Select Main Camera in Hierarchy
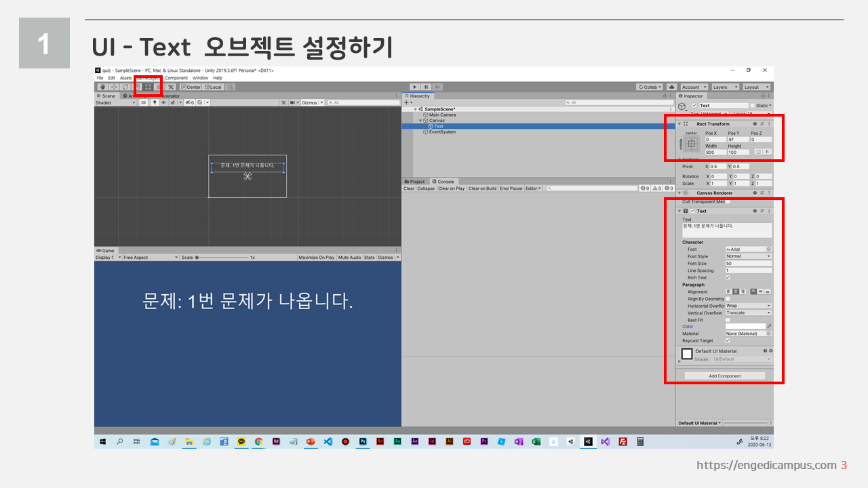868x488 pixels. [442, 115]
